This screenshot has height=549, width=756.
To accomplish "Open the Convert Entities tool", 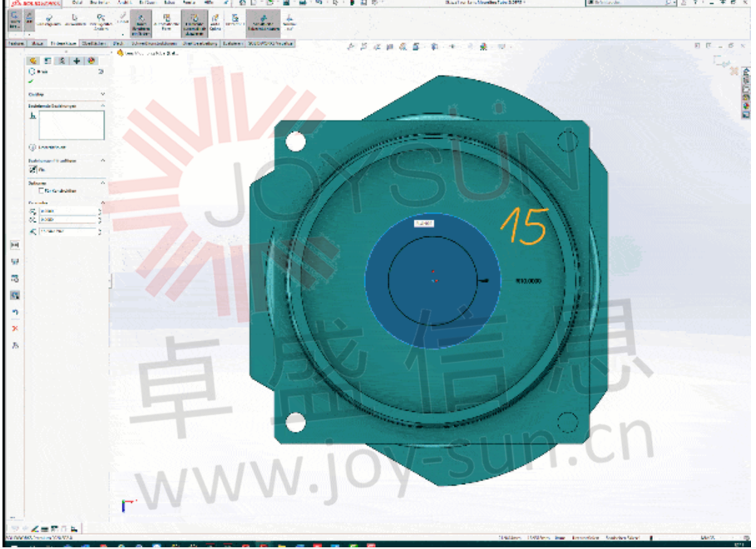I will click(x=100, y=22).
